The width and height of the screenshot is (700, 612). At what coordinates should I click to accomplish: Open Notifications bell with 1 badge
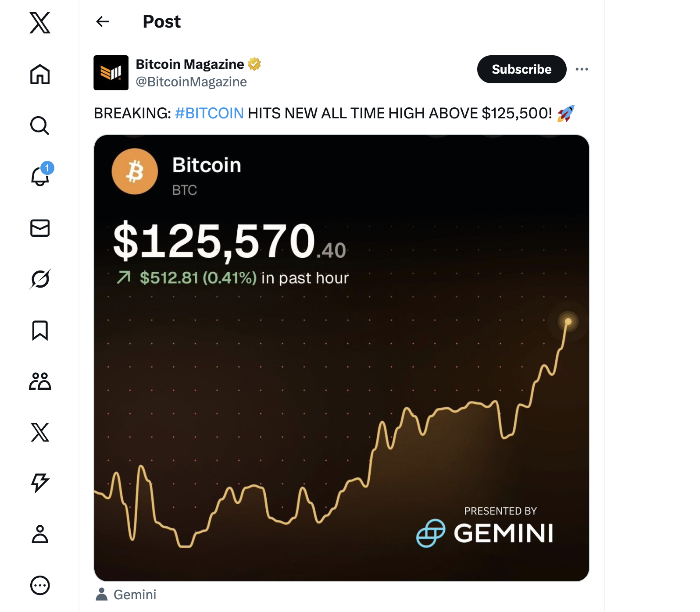pyautogui.click(x=40, y=176)
